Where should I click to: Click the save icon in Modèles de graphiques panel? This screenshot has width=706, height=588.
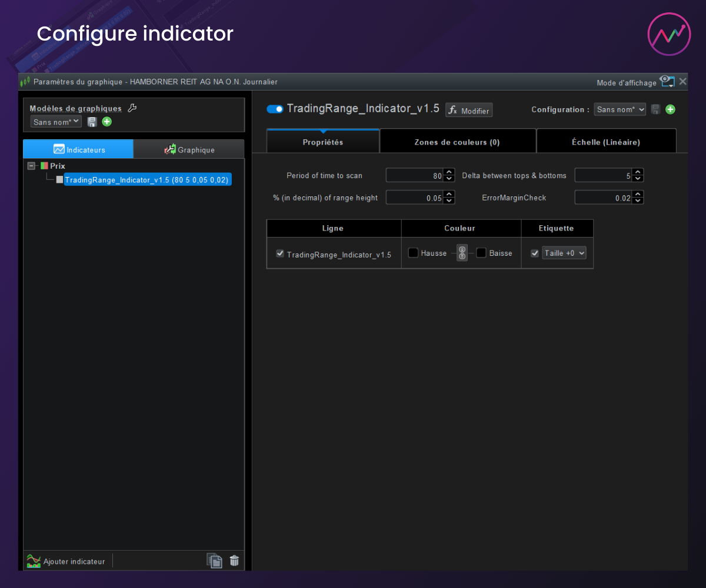tap(92, 122)
